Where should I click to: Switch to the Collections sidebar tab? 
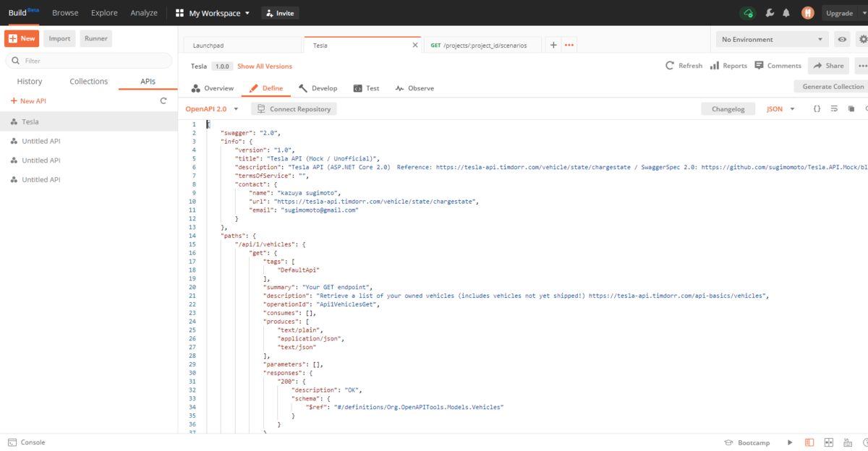(x=88, y=82)
